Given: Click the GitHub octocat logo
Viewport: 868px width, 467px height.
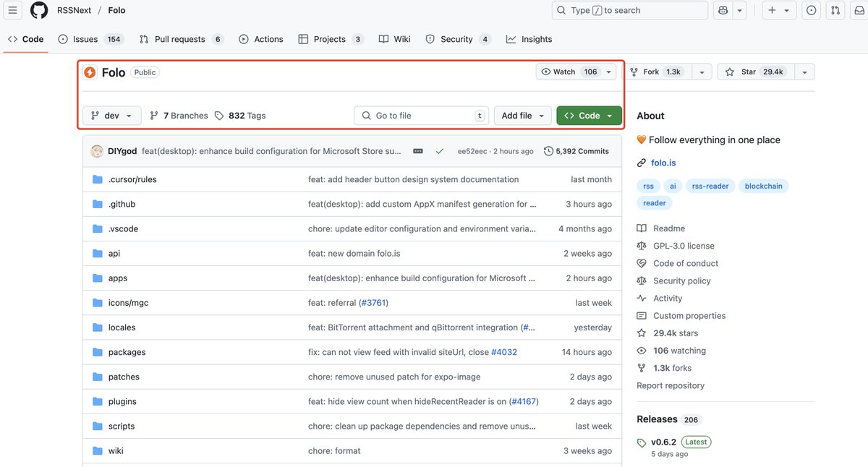Looking at the screenshot, I should [x=39, y=10].
